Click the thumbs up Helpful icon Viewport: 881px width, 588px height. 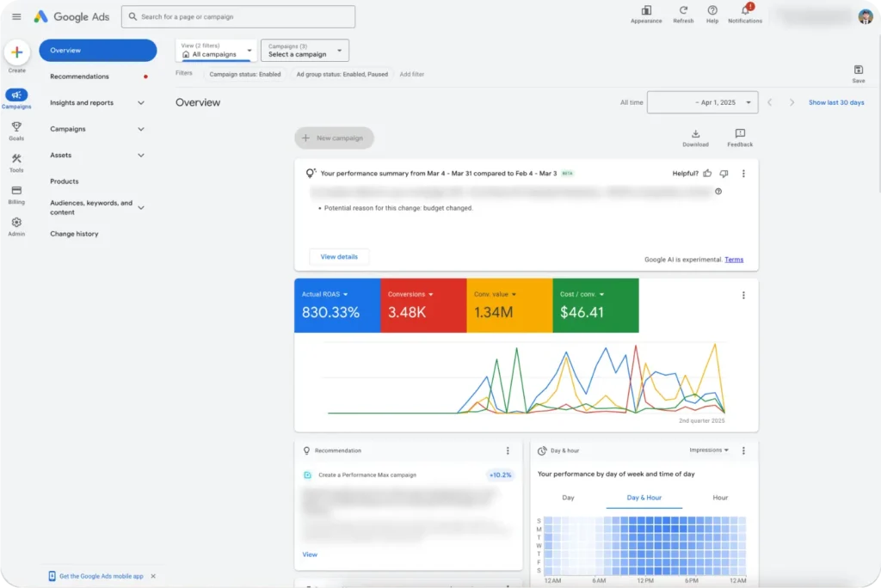(707, 173)
